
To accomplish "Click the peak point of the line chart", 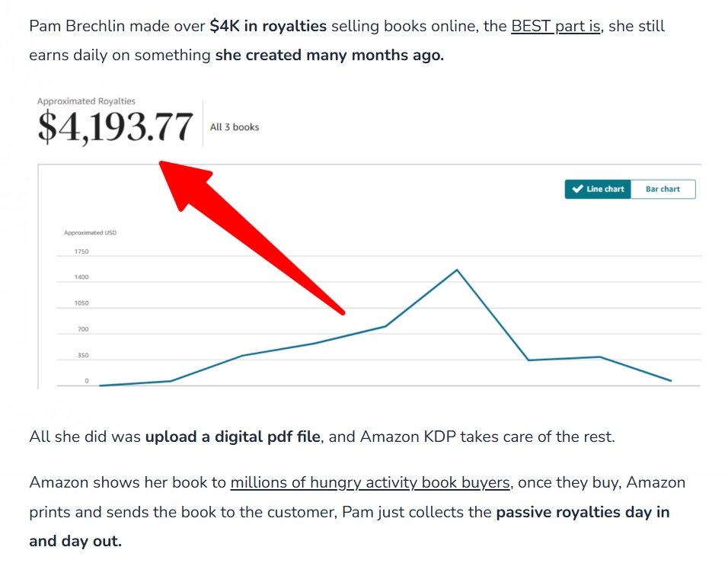I will click(x=457, y=270).
